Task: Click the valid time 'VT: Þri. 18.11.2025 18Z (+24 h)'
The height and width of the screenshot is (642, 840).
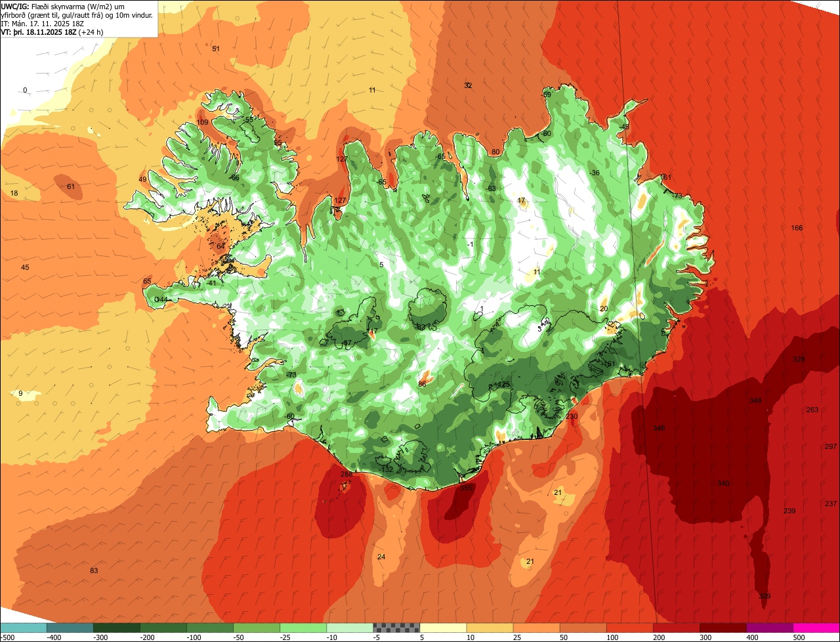Action: point(51,32)
